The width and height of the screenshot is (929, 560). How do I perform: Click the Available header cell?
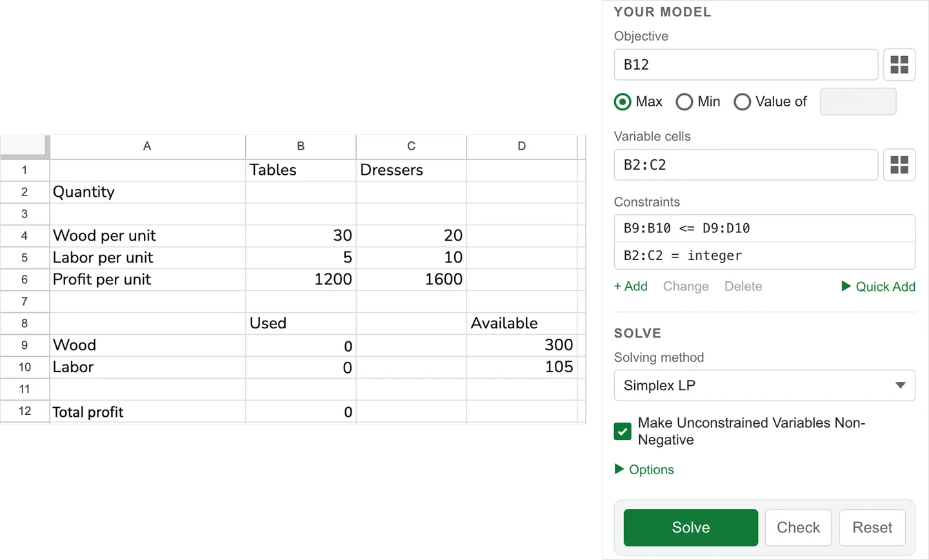521,323
